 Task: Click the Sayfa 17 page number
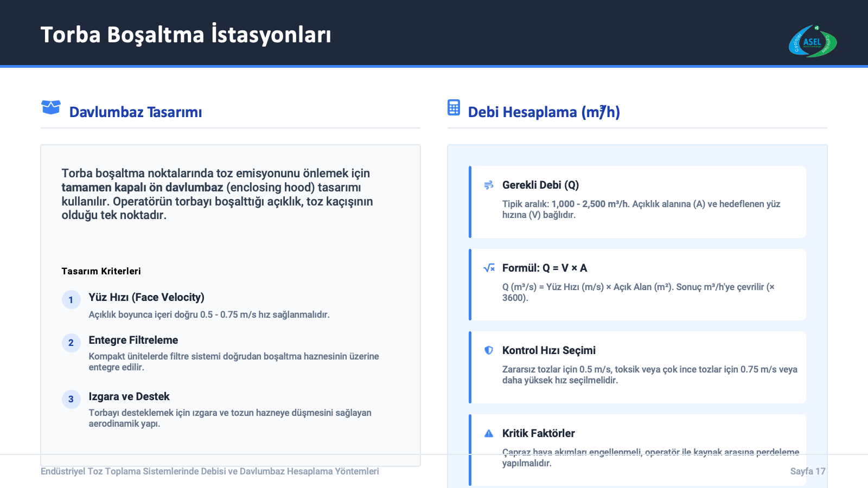[x=807, y=471]
